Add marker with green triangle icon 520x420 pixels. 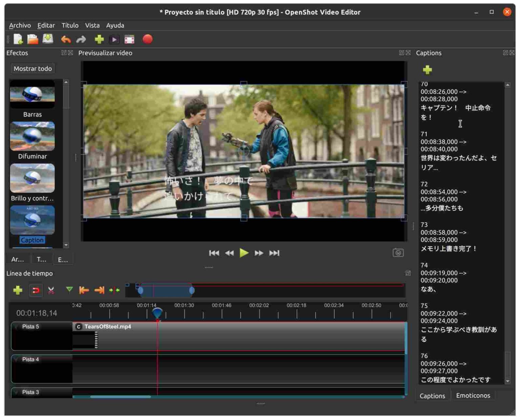pos(69,290)
